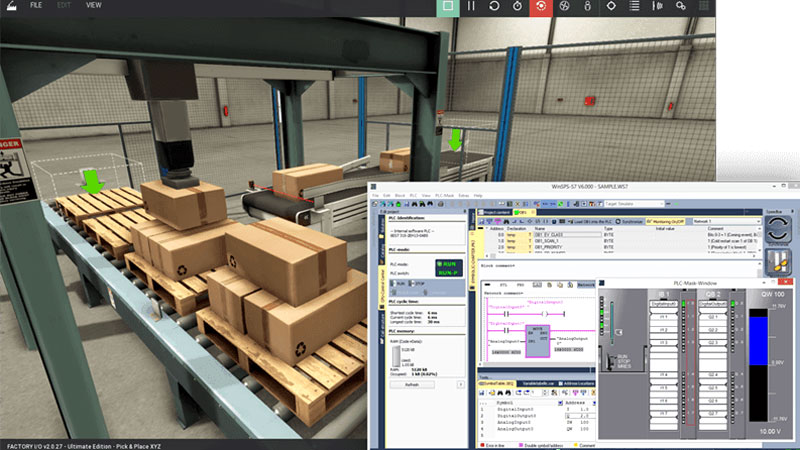Screen dimensions: 800x450
Task: Select the fly camera propeller icon
Action: tap(564, 6)
